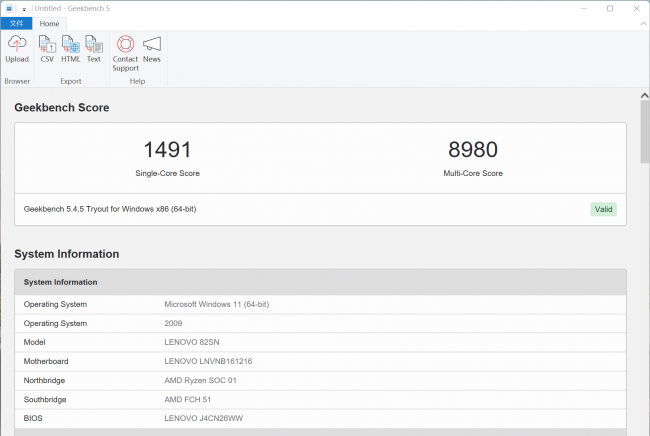Click the System Information table header
The height and width of the screenshot is (436, 650).
tap(320, 282)
